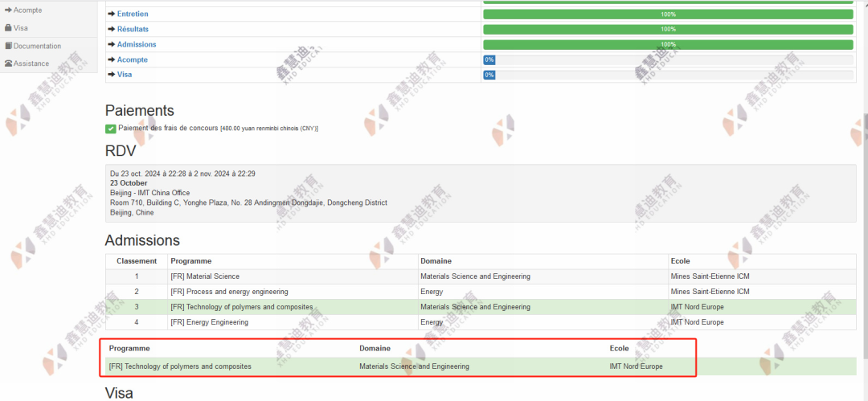Click Mines Saint-Etienne ICM in Material Science row
This screenshot has width=868, height=401.
710,276
